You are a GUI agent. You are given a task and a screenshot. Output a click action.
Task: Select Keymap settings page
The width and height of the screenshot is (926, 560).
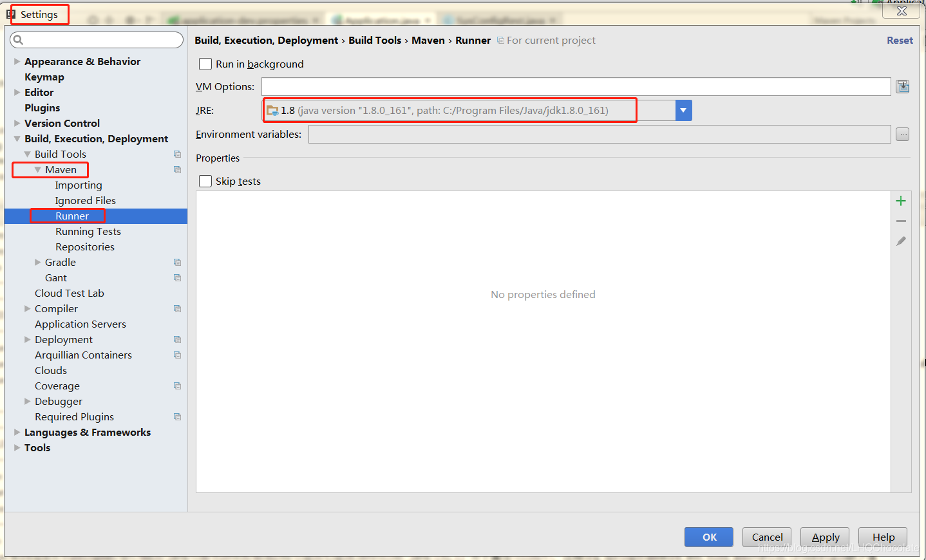pos(44,77)
